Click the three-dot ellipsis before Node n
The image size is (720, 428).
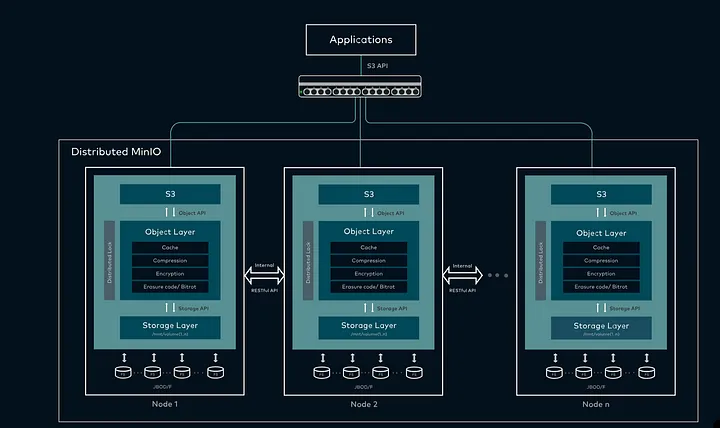[x=498, y=276]
